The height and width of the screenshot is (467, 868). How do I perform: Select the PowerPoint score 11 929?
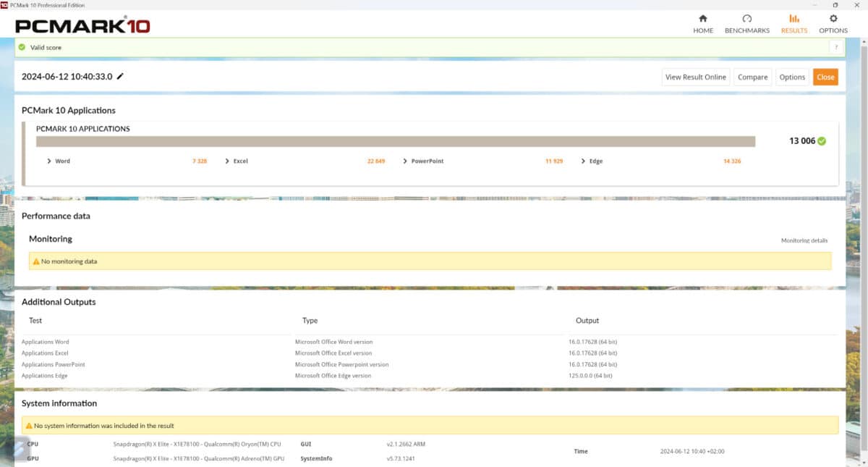tap(554, 161)
